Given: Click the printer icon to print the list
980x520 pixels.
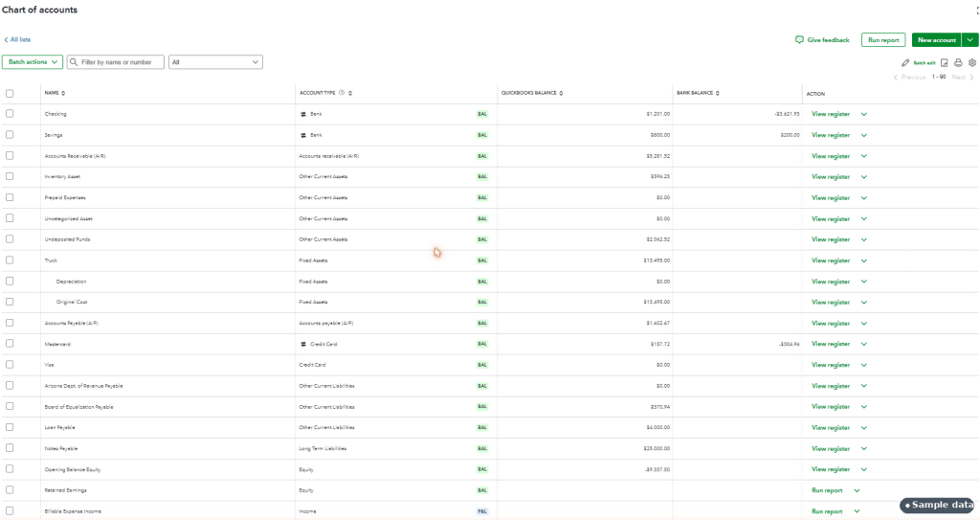Looking at the screenshot, I should (x=958, y=62).
